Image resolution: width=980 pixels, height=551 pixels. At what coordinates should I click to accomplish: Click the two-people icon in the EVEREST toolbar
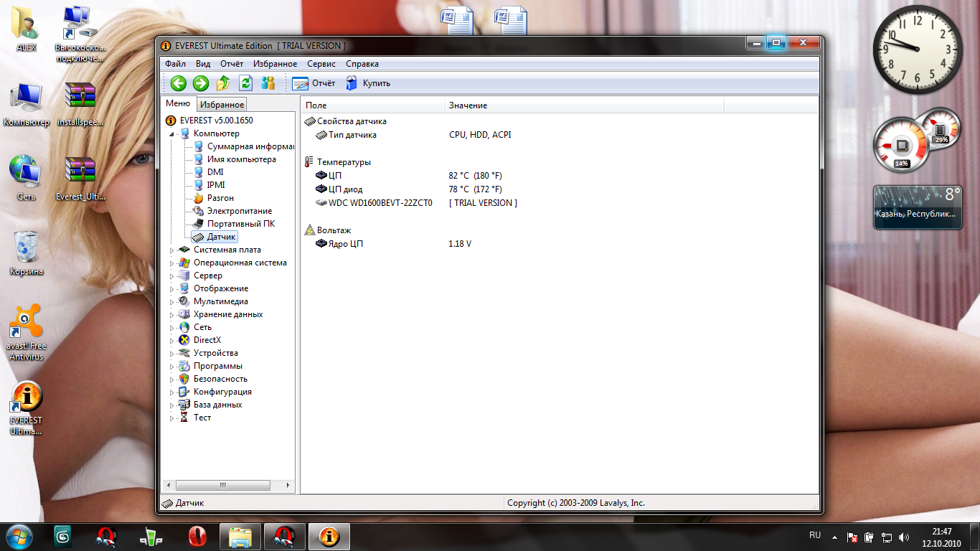(x=268, y=83)
